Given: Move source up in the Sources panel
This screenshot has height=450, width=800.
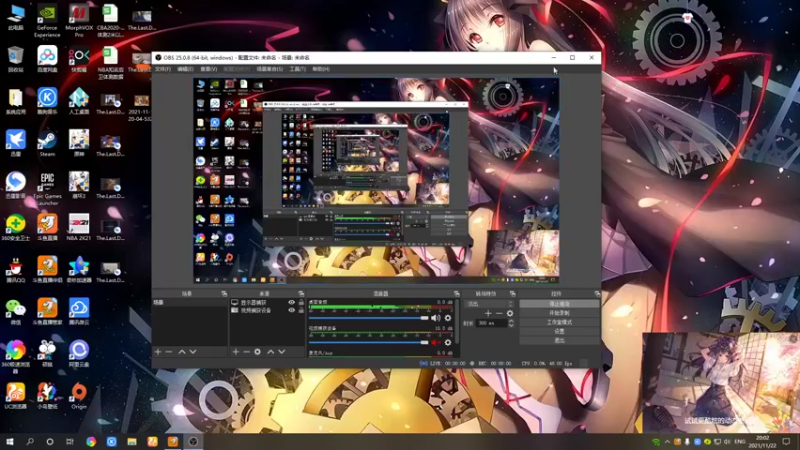Looking at the screenshot, I should [x=270, y=352].
